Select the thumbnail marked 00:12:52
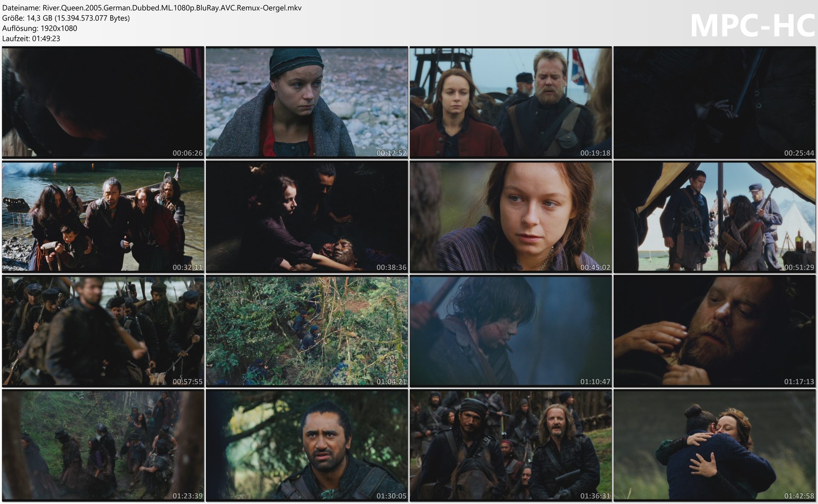The image size is (818, 504). [x=307, y=102]
